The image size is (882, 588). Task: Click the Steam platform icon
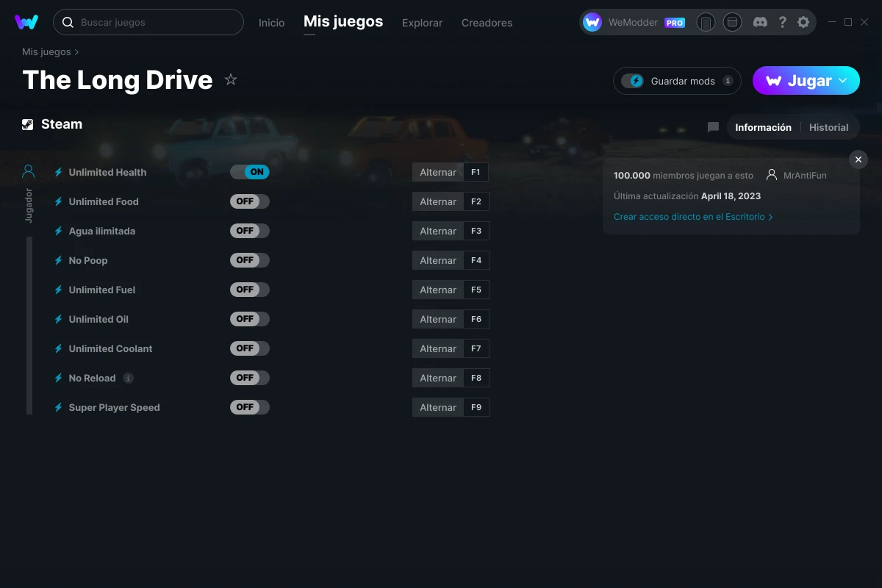point(28,124)
